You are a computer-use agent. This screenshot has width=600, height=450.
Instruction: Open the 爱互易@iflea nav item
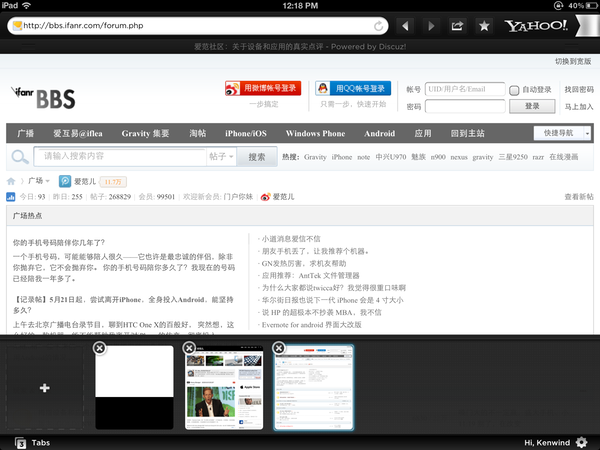78,133
